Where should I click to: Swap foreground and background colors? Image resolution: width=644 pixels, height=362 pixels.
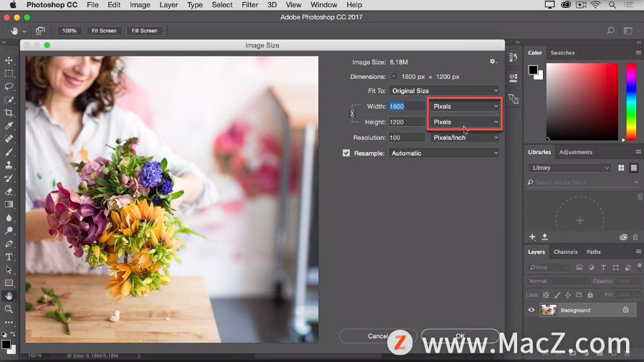(x=14, y=334)
